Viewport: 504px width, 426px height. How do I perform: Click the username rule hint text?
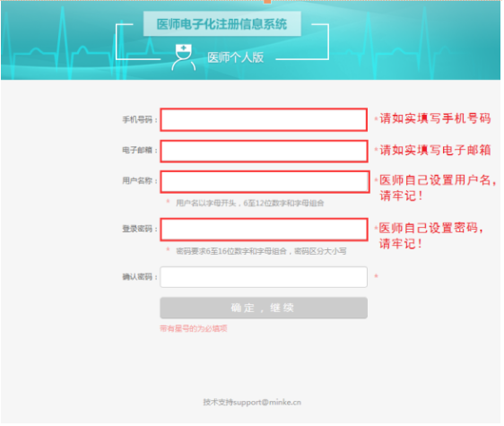coord(249,203)
